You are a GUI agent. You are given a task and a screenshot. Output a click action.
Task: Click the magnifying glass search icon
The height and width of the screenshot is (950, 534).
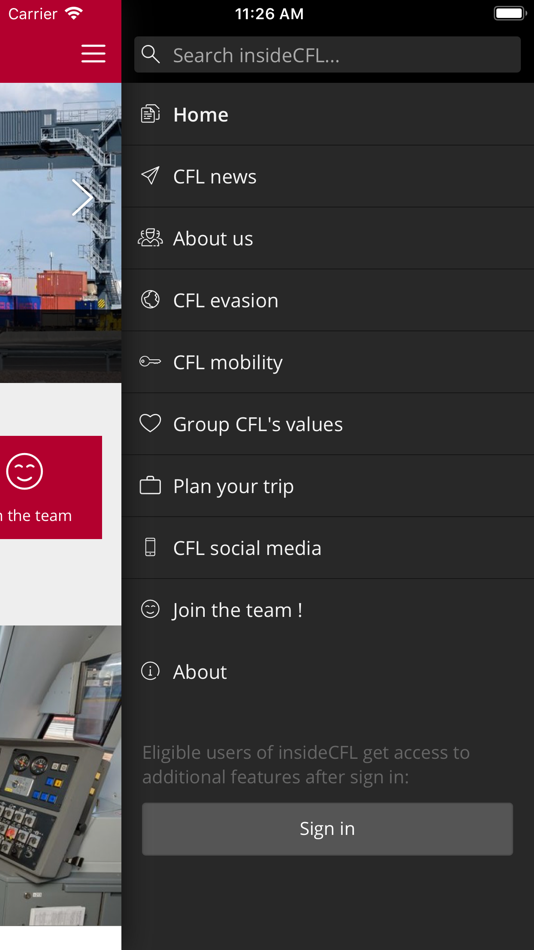pos(150,55)
